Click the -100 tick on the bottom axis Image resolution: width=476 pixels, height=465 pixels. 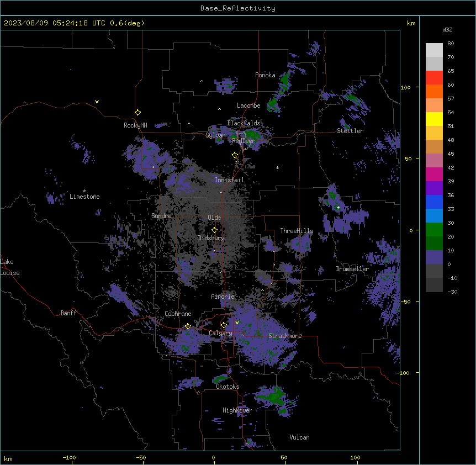(69, 458)
